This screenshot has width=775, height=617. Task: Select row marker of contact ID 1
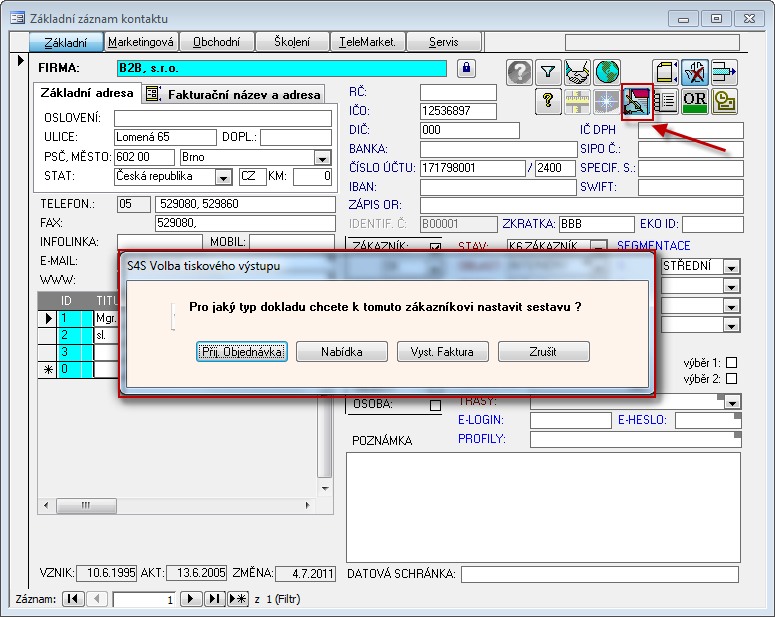(x=48, y=318)
